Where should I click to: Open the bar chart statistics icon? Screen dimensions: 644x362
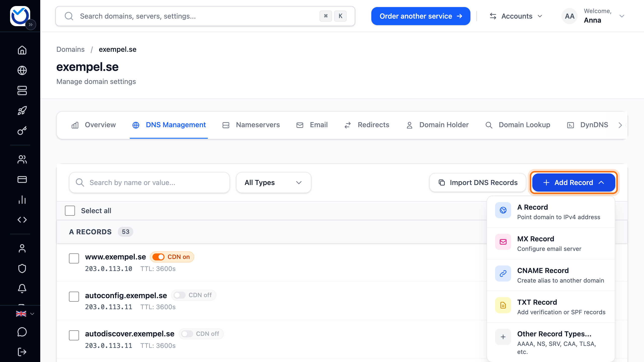(x=22, y=200)
